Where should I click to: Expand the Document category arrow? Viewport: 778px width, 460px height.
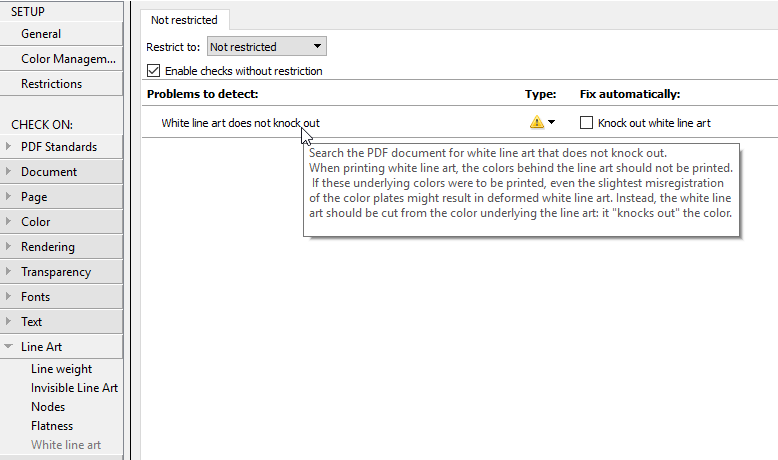9,172
